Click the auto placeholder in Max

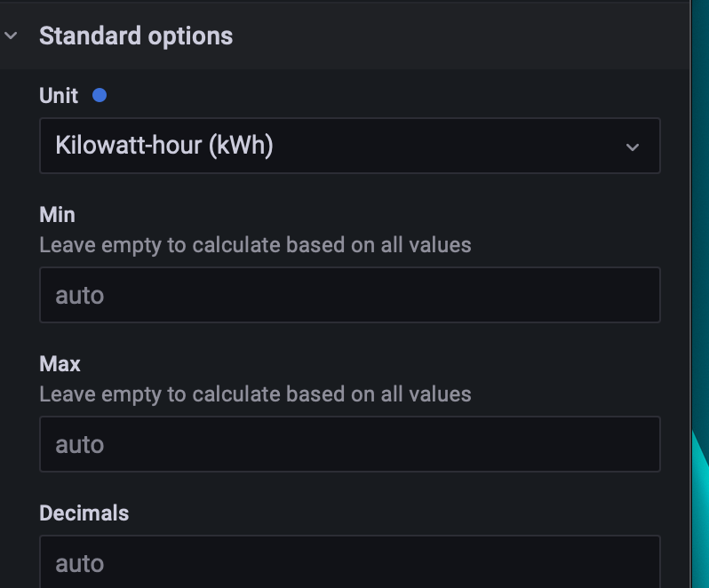(80, 444)
